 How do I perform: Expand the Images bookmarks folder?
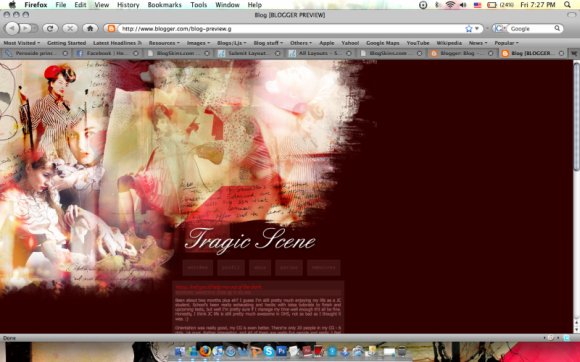point(198,43)
